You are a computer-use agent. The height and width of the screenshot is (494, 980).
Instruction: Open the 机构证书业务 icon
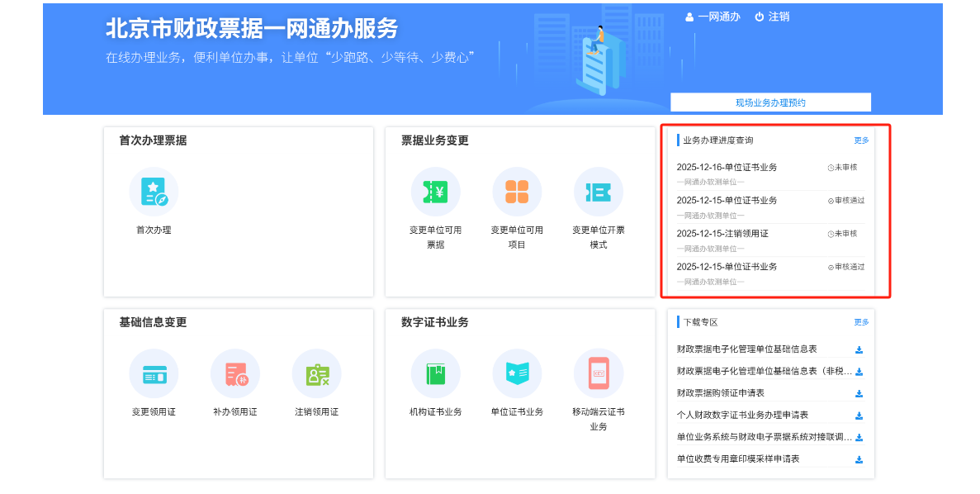pos(435,373)
